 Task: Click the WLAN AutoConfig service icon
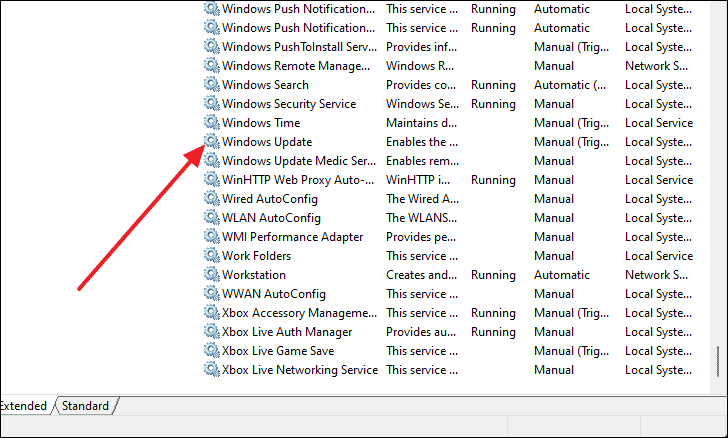[212, 217]
